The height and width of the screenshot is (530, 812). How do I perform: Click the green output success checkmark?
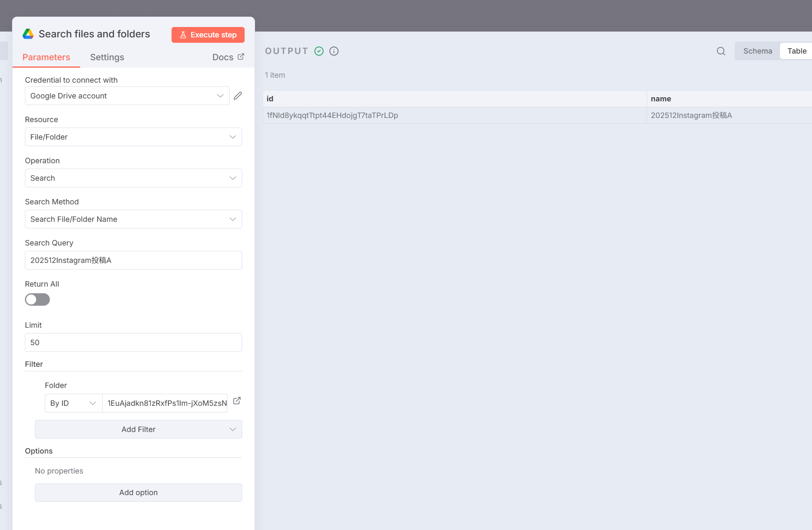319,51
